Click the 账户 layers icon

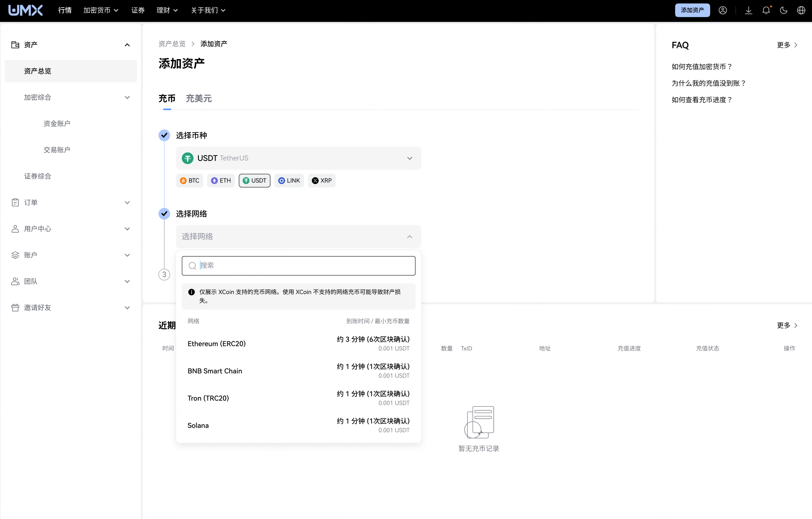(x=15, y=255)
